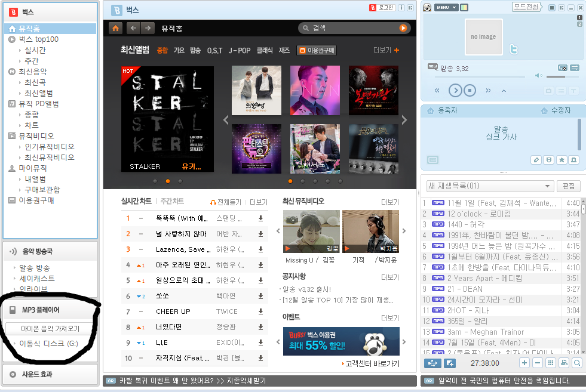Share via the Twitter bird icon

(x=514, y=49)
